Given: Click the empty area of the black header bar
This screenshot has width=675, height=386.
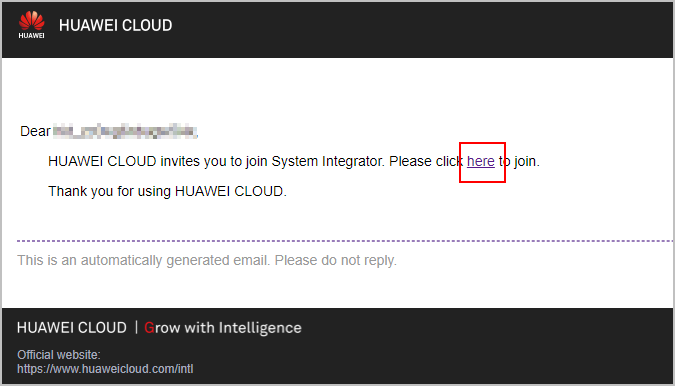Looking at the screenshot, I should click(422, 29).
